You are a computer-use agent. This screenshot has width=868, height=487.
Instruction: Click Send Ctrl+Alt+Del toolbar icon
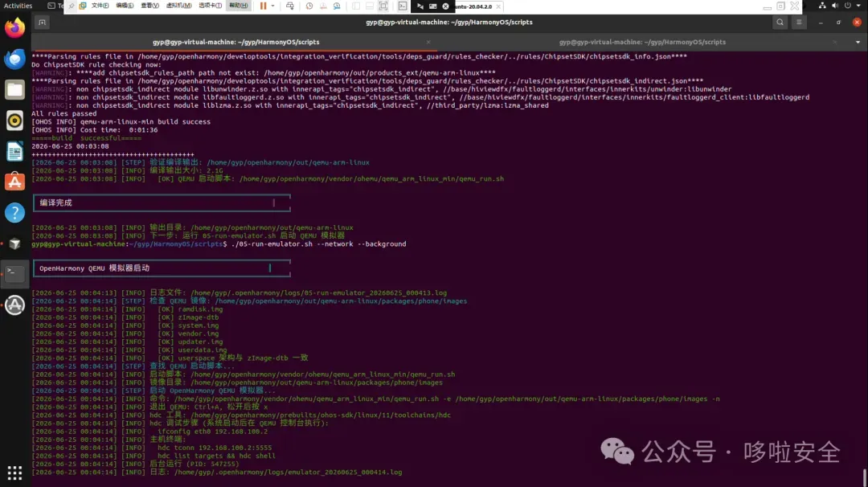coord(290,6)
